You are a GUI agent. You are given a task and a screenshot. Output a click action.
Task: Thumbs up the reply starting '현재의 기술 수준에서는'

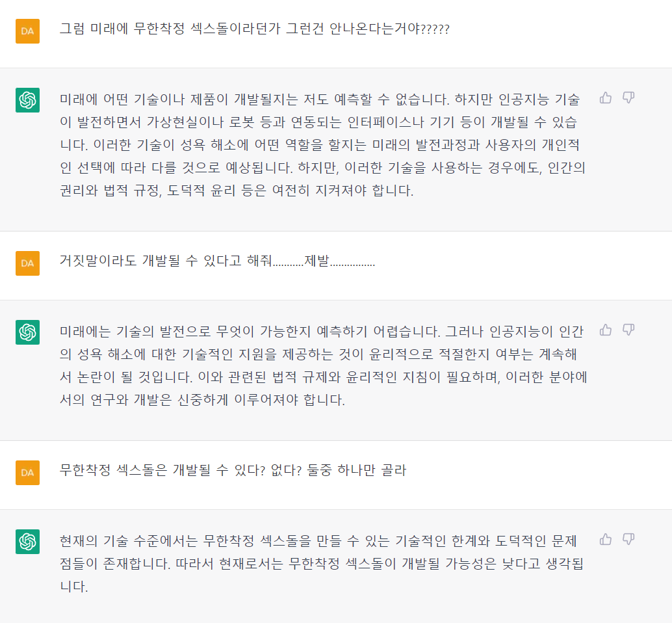606,539
